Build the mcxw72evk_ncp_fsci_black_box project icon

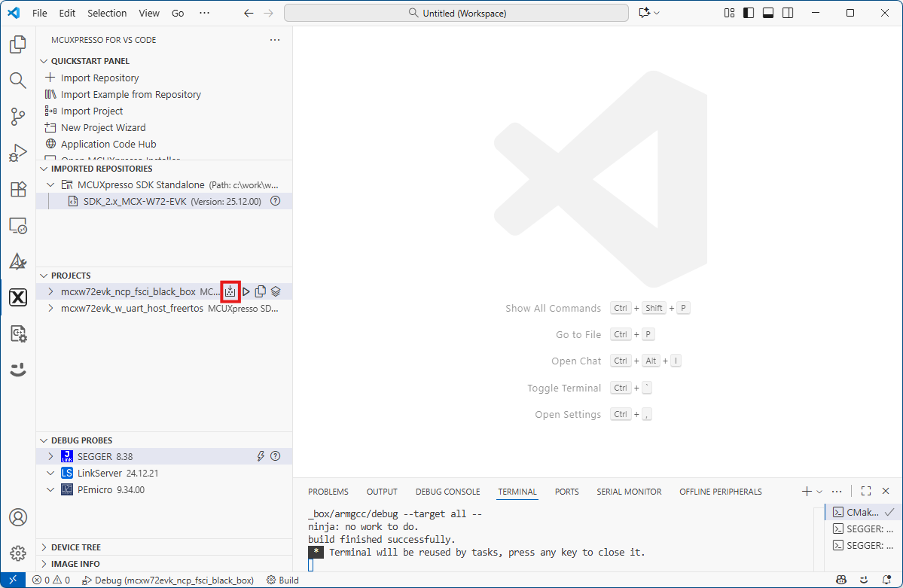pyautogui.click(x=230, y=291)
